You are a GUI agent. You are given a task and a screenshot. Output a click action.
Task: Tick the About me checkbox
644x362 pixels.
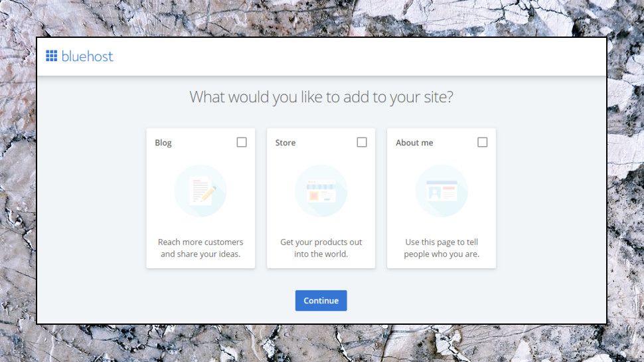483,142
